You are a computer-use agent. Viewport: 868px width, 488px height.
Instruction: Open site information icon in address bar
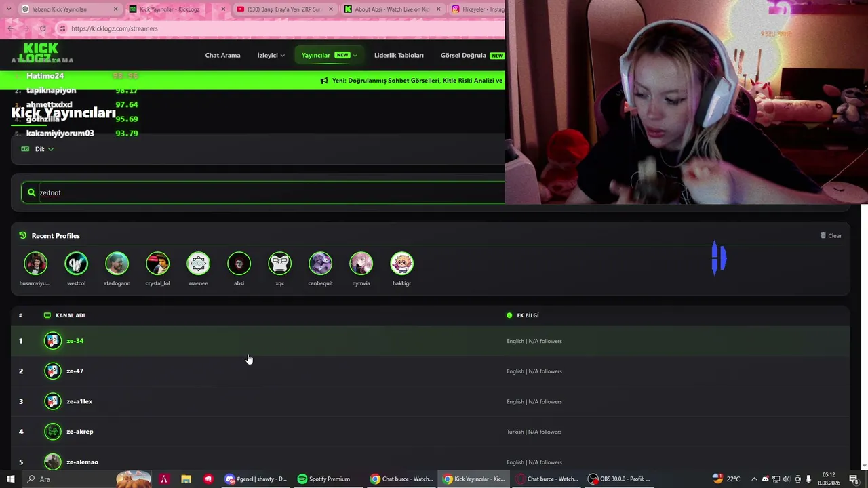(62, 28)
